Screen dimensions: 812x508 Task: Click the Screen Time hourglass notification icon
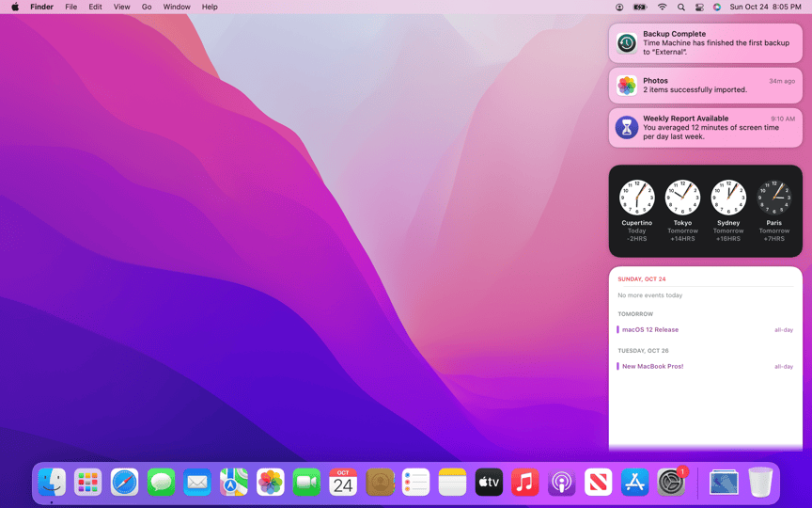coord(627,128)
